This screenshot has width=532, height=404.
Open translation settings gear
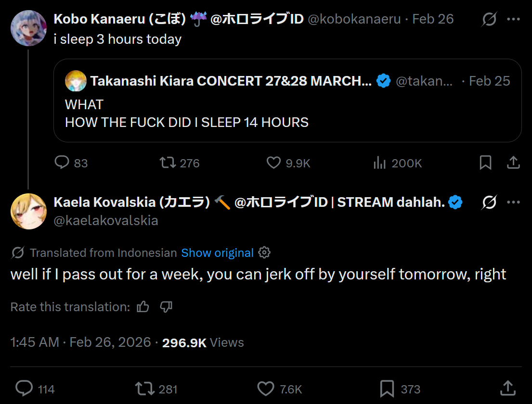[x=264, y=252]
